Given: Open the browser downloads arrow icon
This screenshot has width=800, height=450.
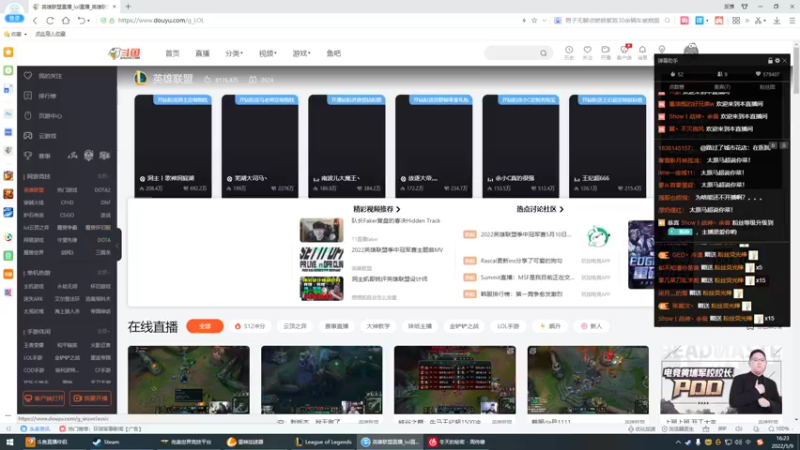Looking at the screenshot, I should click(x=777, y=20).
